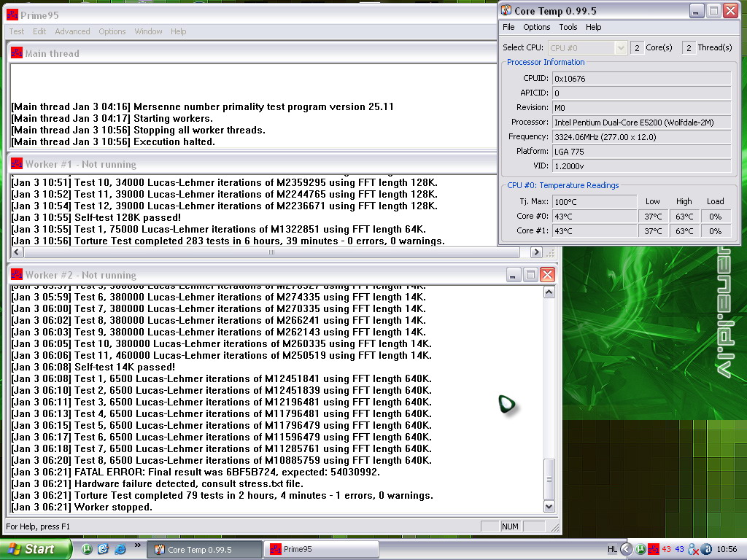Click uTorrent system tray icon
747x560 pixels.
(640, 550)
